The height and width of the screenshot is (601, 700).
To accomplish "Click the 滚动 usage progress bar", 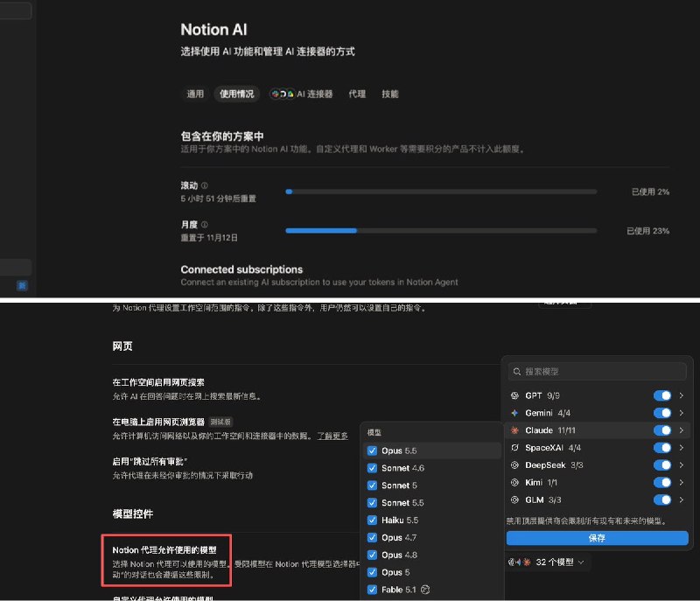I will click(441, 192).
